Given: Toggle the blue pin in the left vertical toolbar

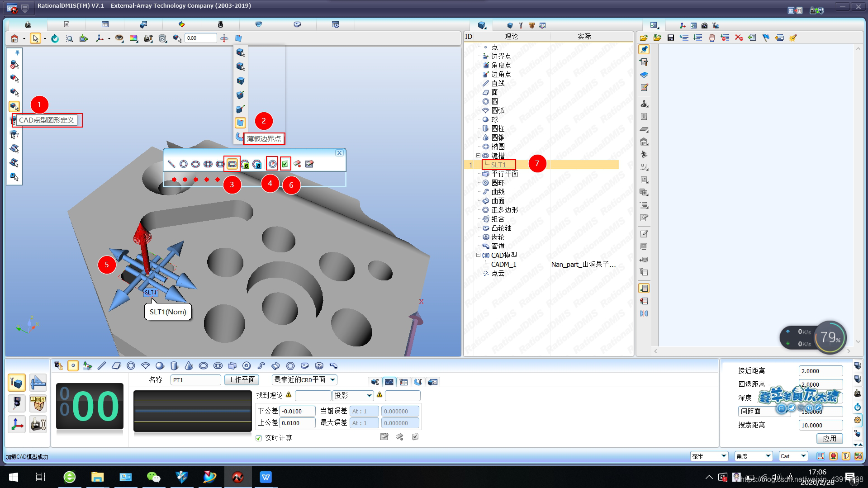Looking at the screenshot, I should (x=17, y=52).
